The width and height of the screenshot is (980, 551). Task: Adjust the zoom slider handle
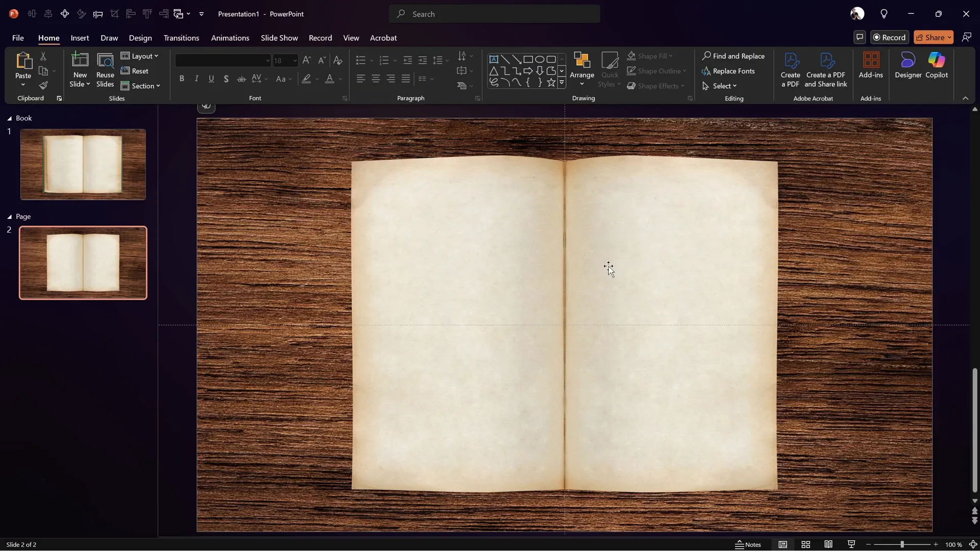902,544
